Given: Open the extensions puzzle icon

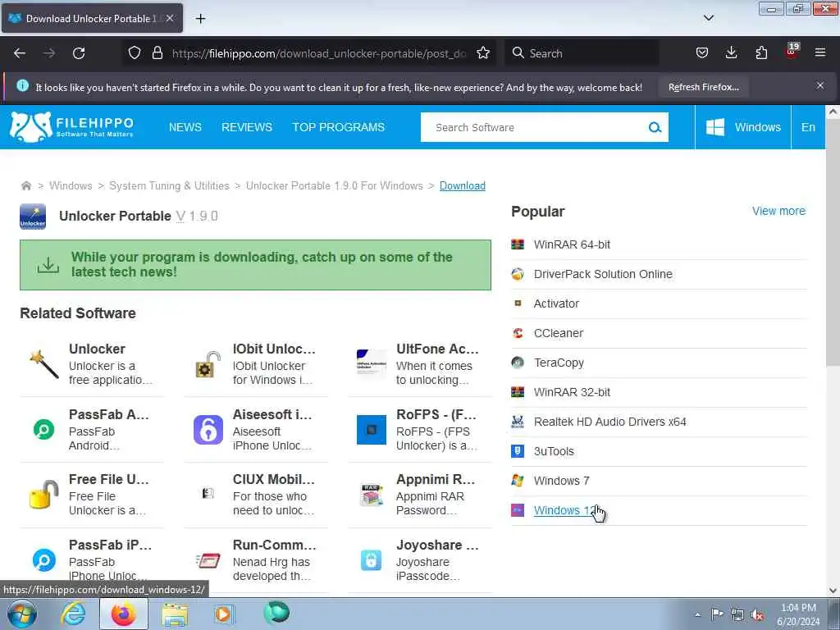Looking at the screenshot, I should pyautogui.click(x=761, y=53).
